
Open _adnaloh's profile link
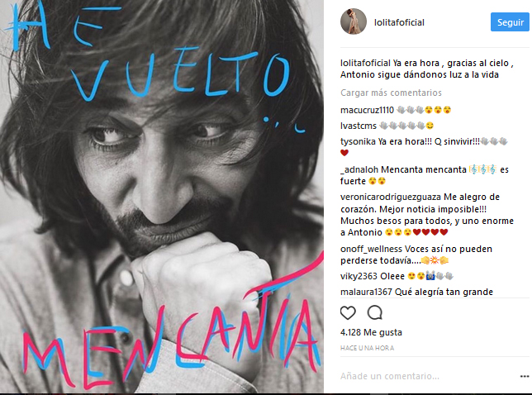pos(359,169)
